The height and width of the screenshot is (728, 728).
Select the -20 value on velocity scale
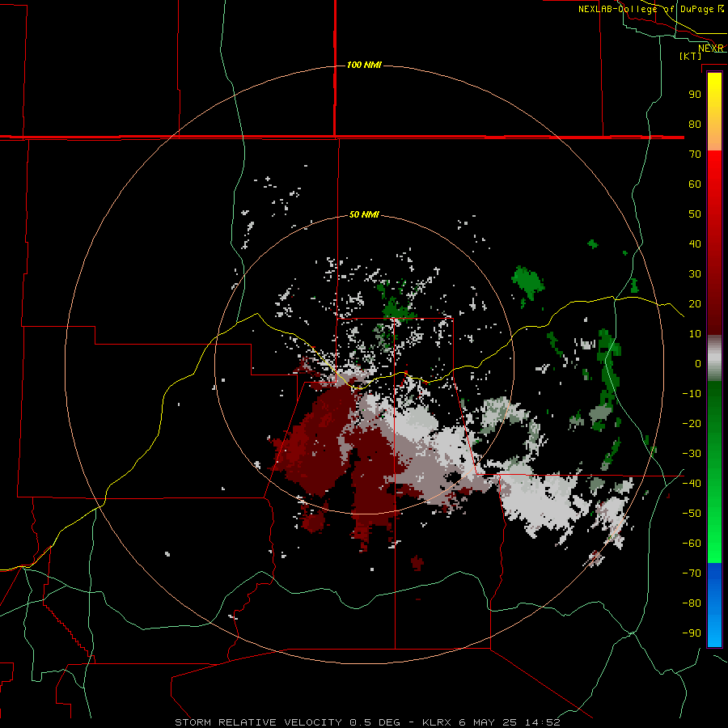click(x=692, y=423)
